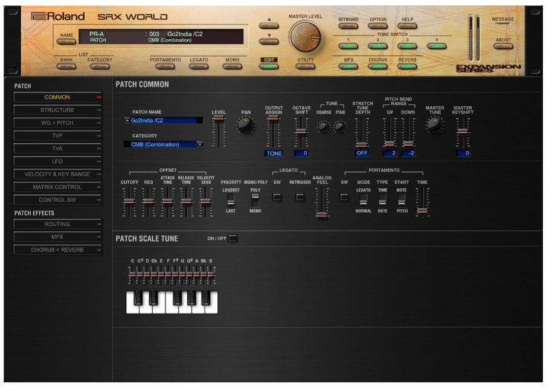Flip the Priority Loudest/Last switch
The image size is (552, 392).
[x=231, y=201]
